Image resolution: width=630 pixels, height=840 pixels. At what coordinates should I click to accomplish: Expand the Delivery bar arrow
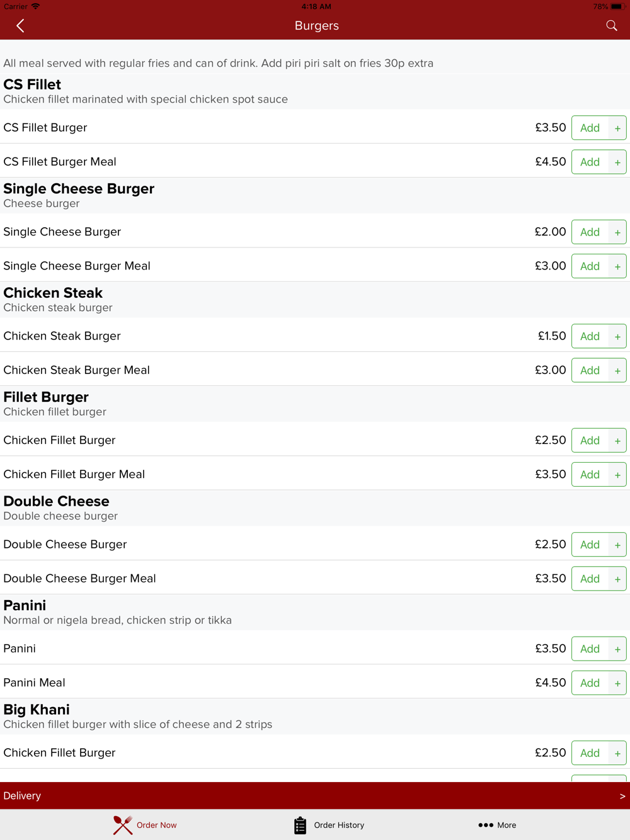click(x=622, y=796)
